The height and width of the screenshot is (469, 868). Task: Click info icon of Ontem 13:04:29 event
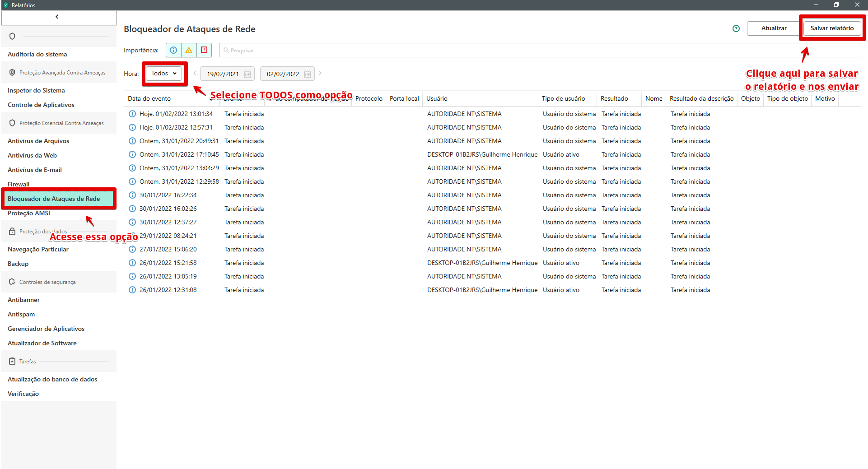coord(132,168)
